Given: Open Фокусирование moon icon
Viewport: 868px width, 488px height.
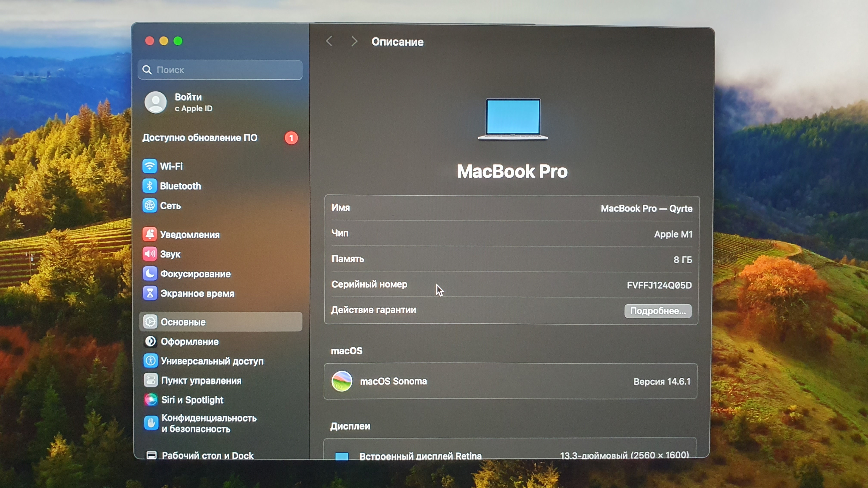Looking at the screenshot, I should tap(150, 273).
